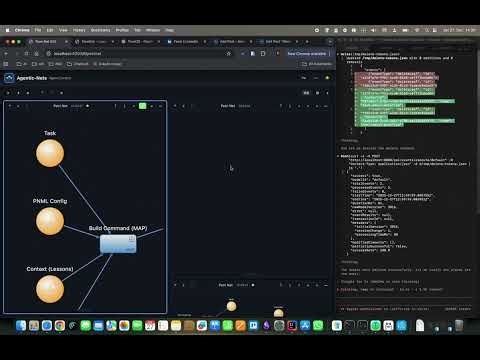Click the Agentic-Nets logo icon
480x360 pixels.
(9, 78)
